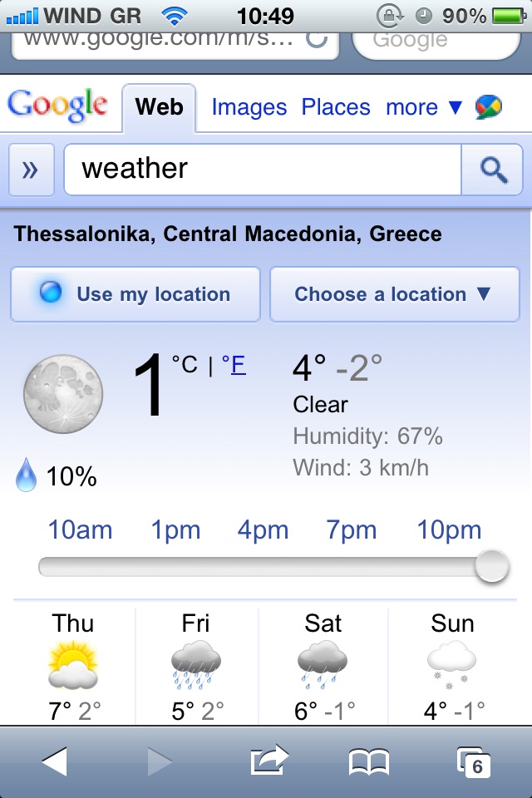The height and width of the screenshot is (798, 532).
Task: Tap the weather search text field
Action: pos(263,170)
